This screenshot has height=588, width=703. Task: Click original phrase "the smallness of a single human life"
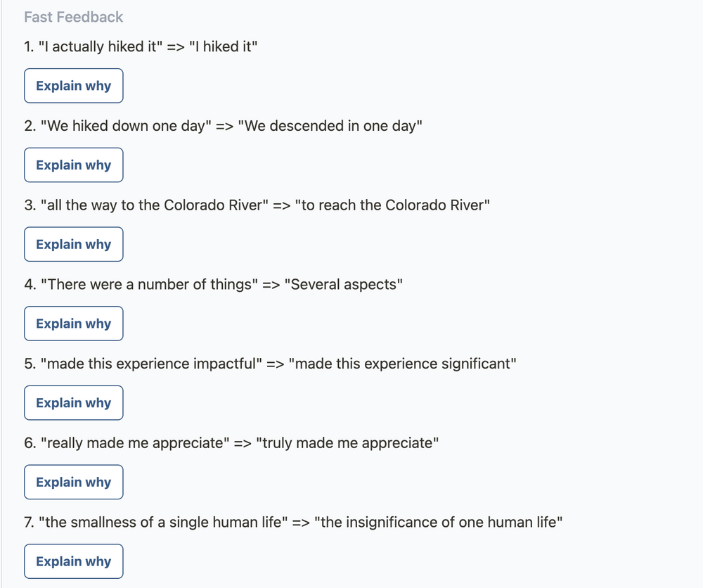[165, 523]
